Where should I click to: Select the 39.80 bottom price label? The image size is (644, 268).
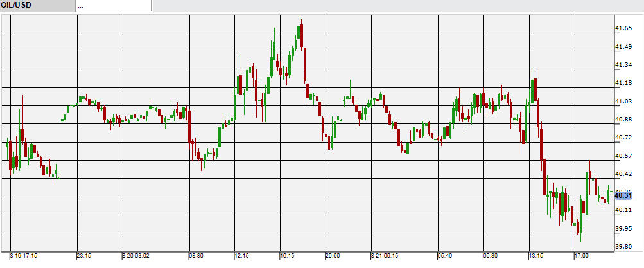click(625, 246)
